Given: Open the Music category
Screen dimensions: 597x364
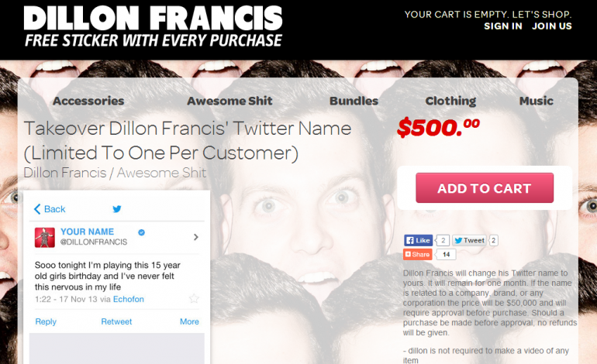Looking at the screenshot, I should [536, 101].
